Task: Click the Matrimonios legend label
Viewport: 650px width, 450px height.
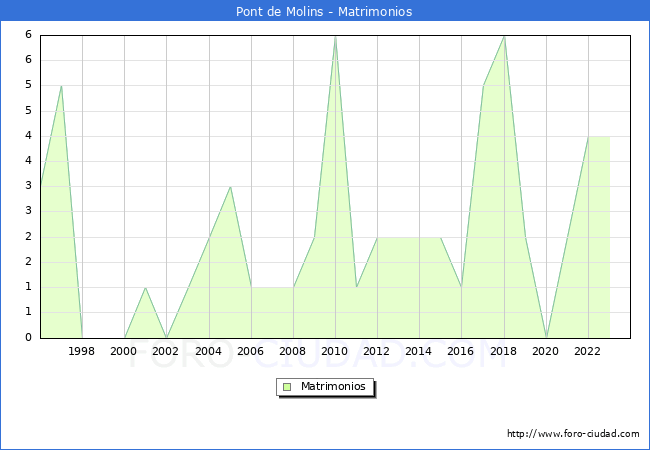Action: [333, 386]
